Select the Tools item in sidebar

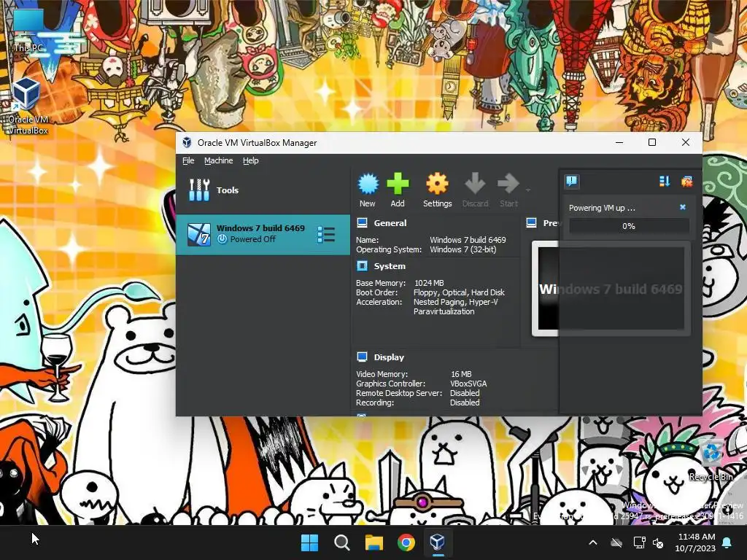pyautogui.click(x=263, y=190)
